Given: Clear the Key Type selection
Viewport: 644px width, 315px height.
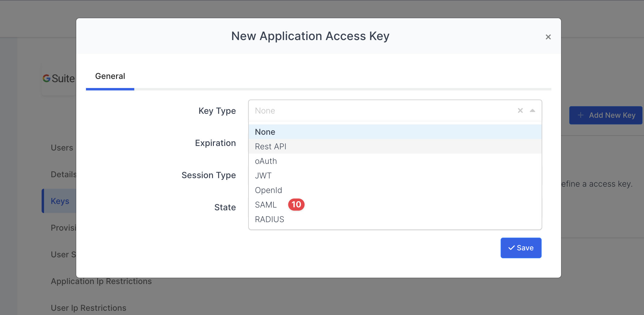Looking at the screenshot, I should coord(520,111).
